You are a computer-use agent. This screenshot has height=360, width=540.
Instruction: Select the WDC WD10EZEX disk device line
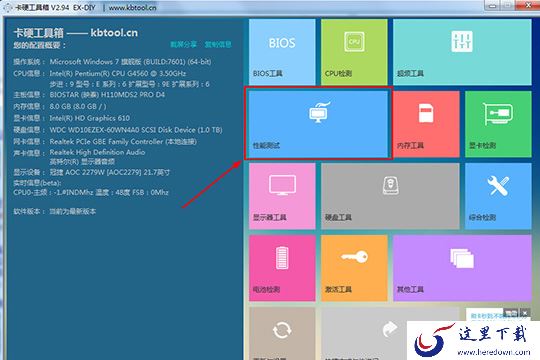pyautogui.click(x=136, y=130)
